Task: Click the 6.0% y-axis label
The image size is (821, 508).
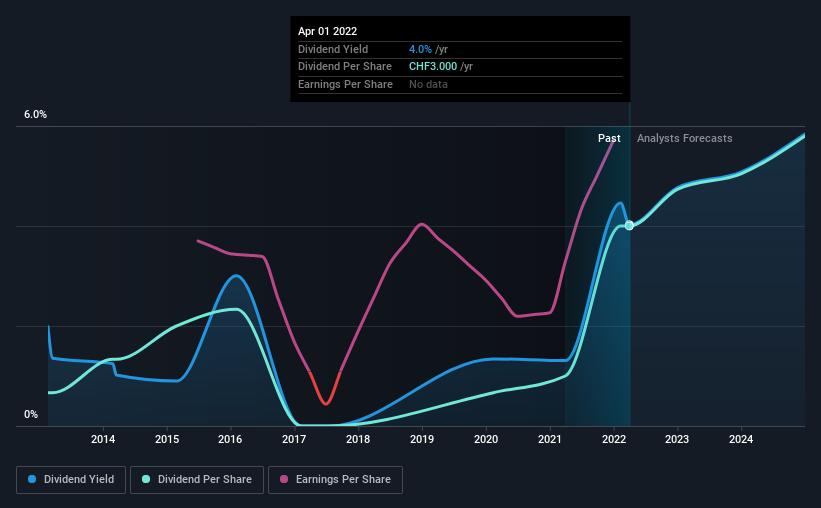Action: (x=35, y=115)
